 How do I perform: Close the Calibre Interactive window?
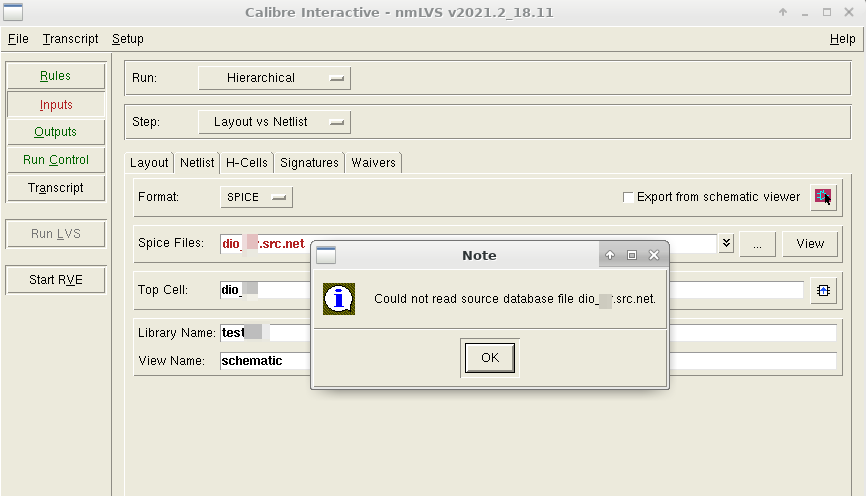click(x=849, y=12)
